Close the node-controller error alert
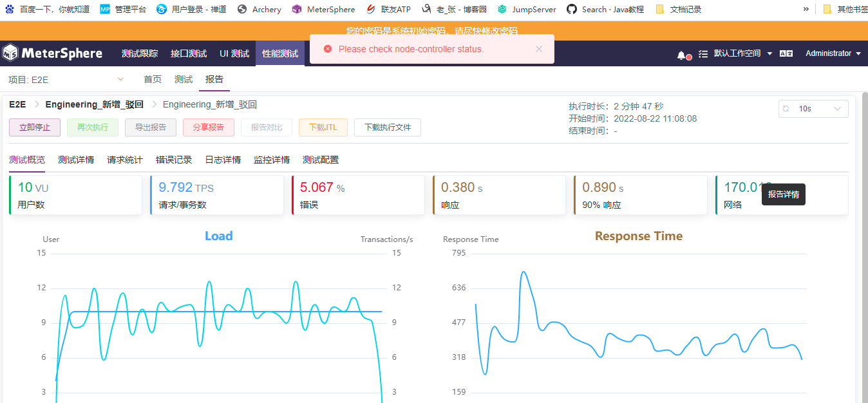Viewport: 868px width, 403px height. (539, 49)
